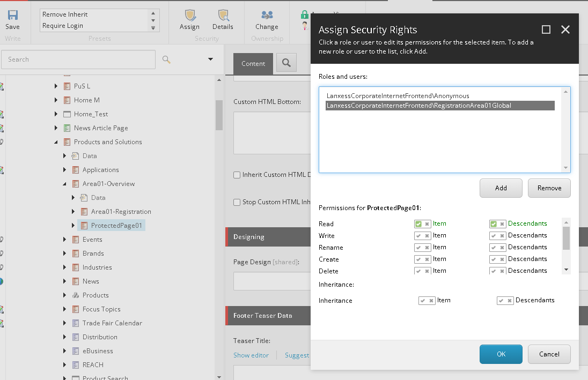Click the Save disk icon
Image resolution: width=588 pixels, height=380 pixels.
pyautogui.click(x=13, y=15)
